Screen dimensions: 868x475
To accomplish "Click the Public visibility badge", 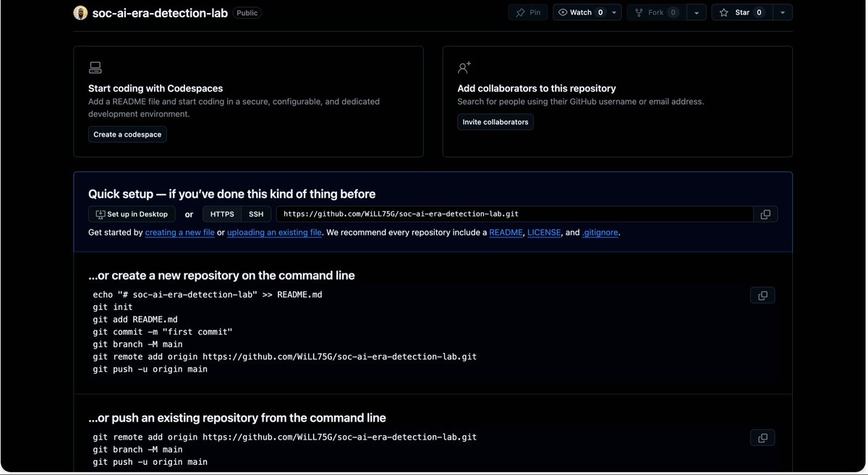I will 247,13.
